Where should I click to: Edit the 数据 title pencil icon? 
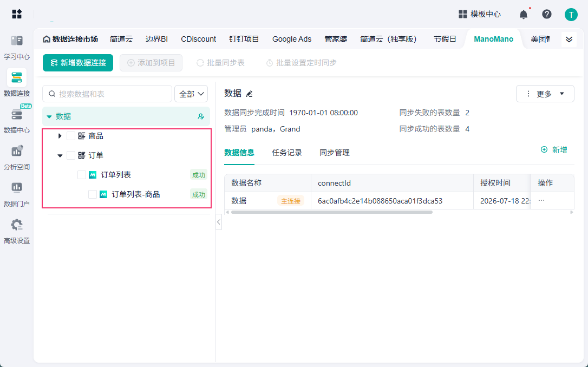(249, 94)
